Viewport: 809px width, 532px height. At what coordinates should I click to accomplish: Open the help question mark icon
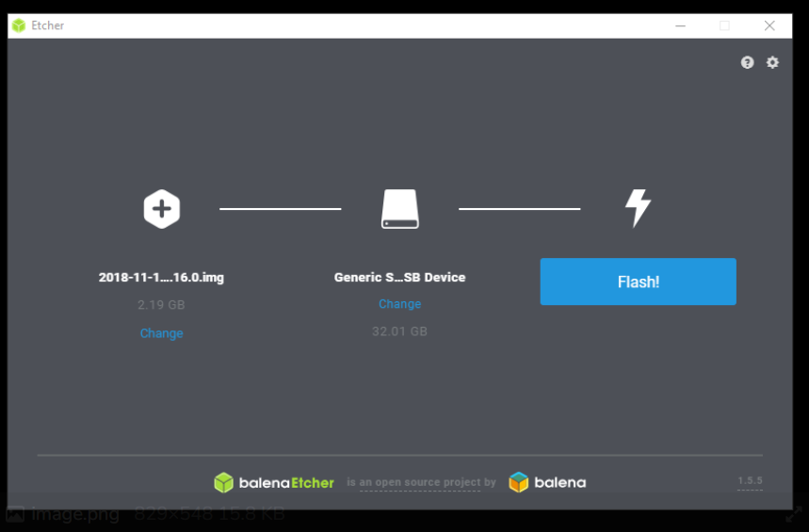pyautogui.click(x=747, y=62)
